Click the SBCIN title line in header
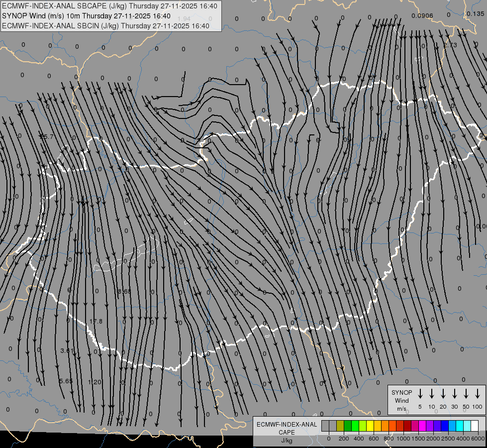Image resolution: width=487 pixels, height=448 pixels. 105,26
